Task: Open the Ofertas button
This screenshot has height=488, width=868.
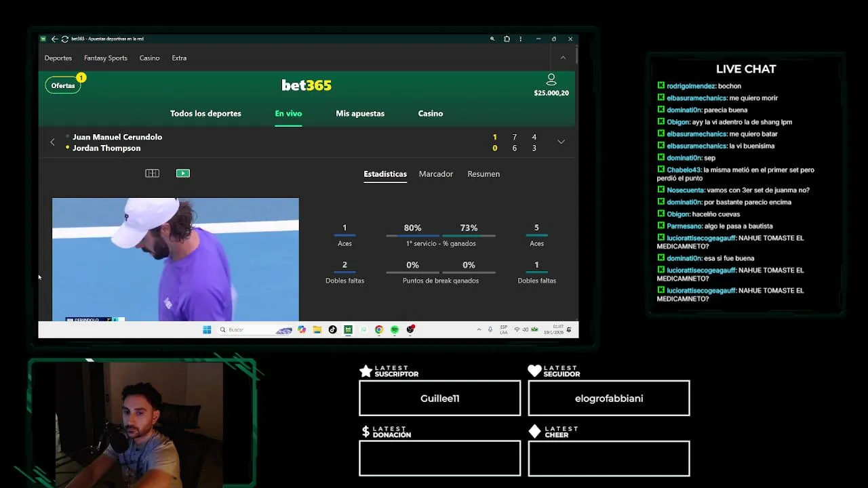Action: 63,85
